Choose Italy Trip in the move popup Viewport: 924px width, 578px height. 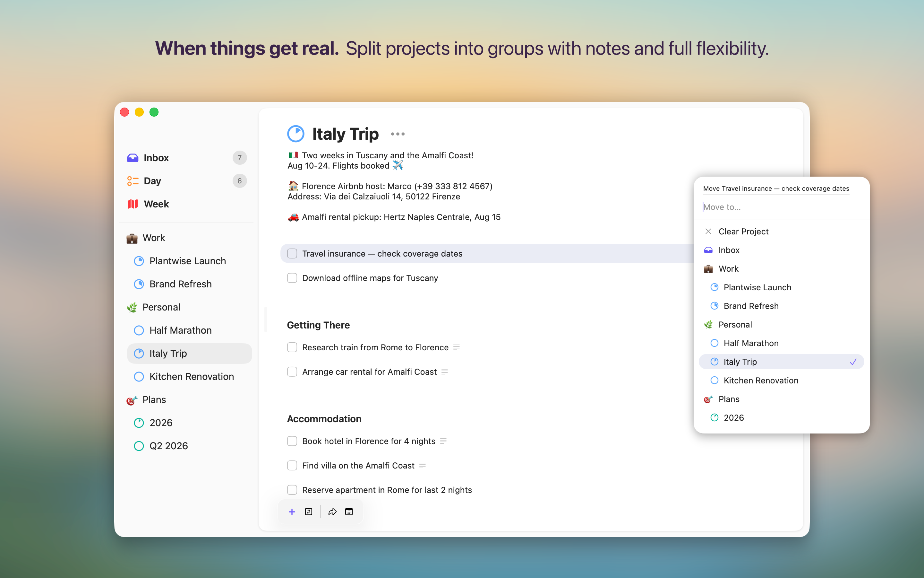coord(781,362)
